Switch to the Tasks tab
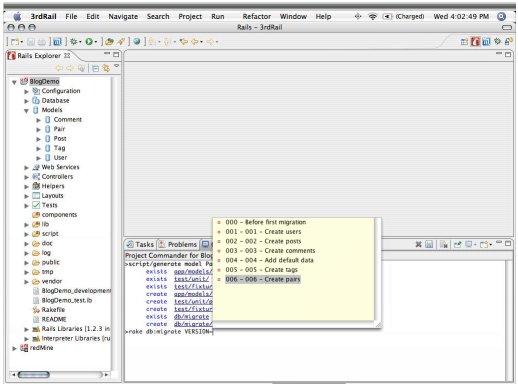Image resolution: width=518 pixels, height=384 pixels. point(140,244)
